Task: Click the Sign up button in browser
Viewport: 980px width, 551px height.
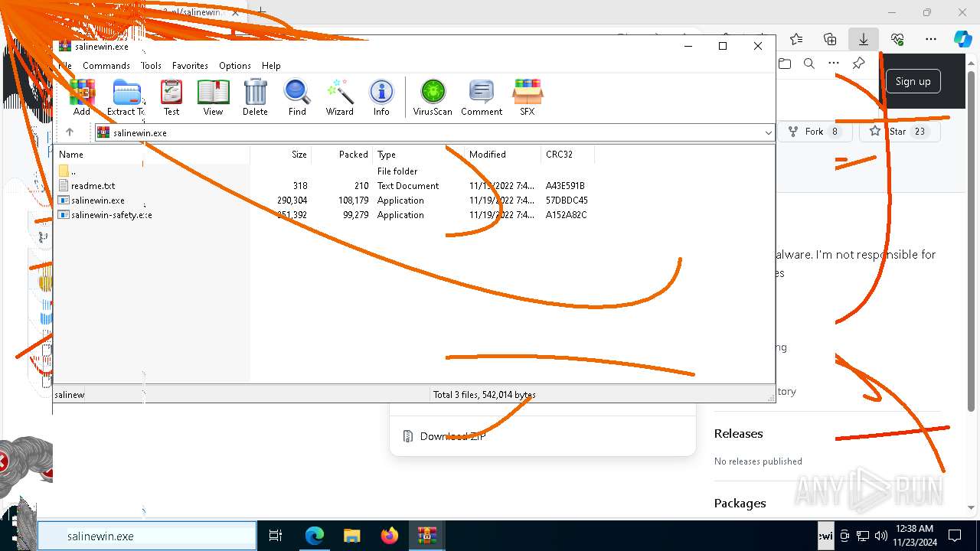Action: pyautogui.click(x=913, y=82)
